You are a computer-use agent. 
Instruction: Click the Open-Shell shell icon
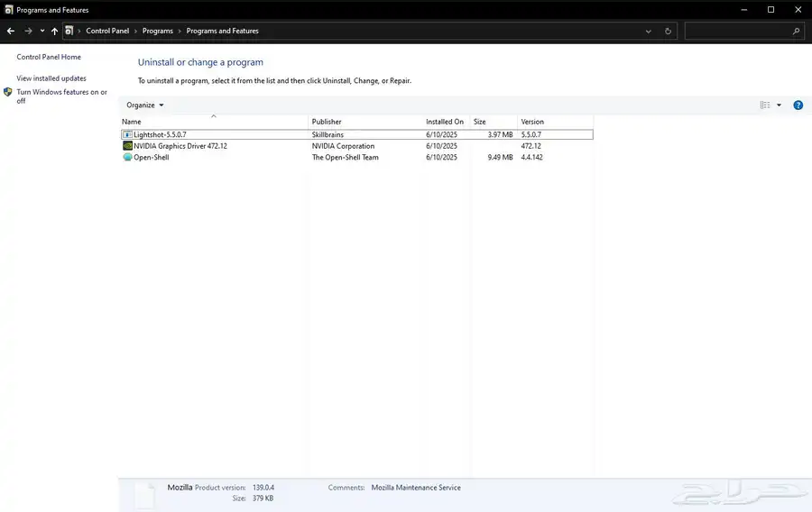click(x=127, y=157)
